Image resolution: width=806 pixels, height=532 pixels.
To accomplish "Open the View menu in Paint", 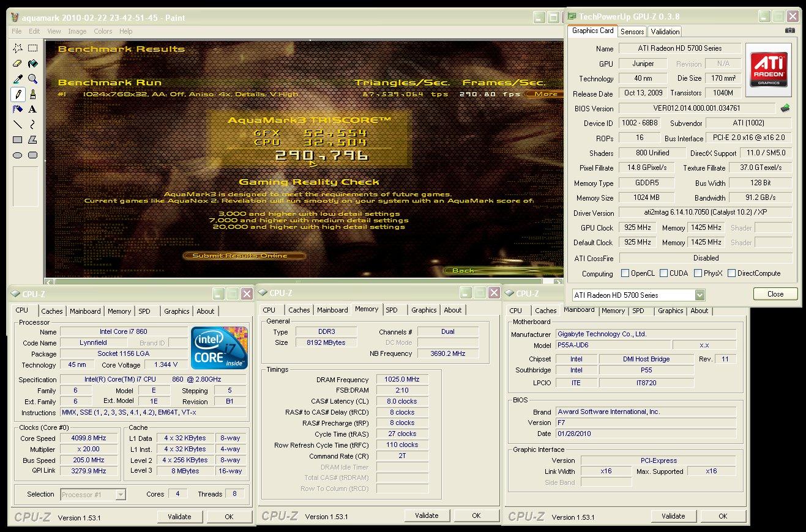I will (x=54, y=31).
